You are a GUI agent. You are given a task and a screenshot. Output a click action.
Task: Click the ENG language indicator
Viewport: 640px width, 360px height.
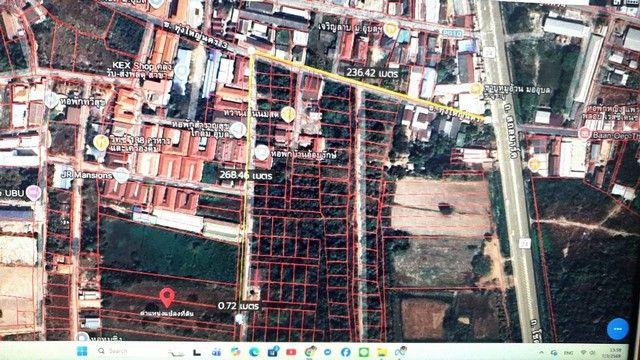(568, 352)
